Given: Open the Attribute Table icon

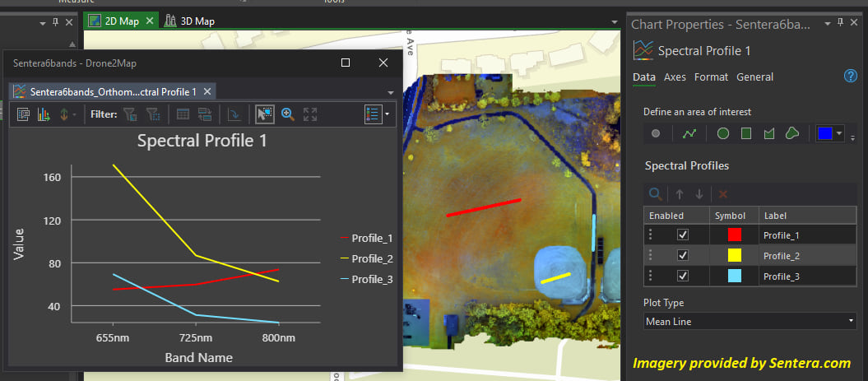Looking at the screenshot, I should [x=183, y=114].
